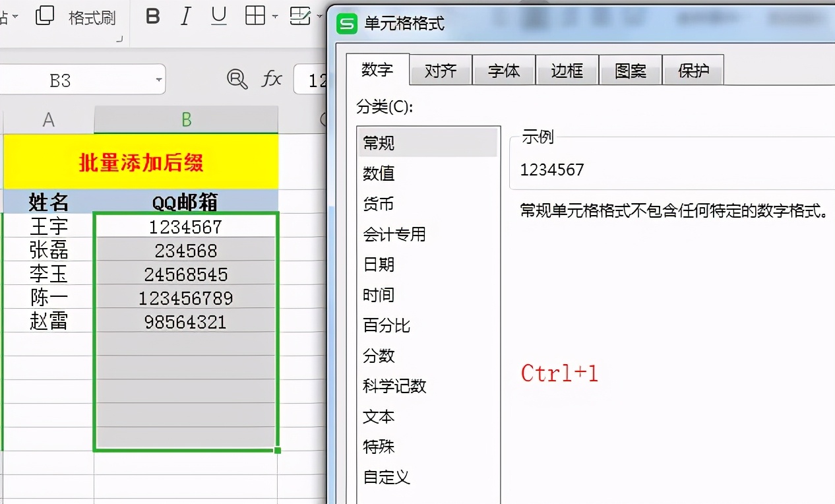Switch to the 数字 tab

point(377,69)
